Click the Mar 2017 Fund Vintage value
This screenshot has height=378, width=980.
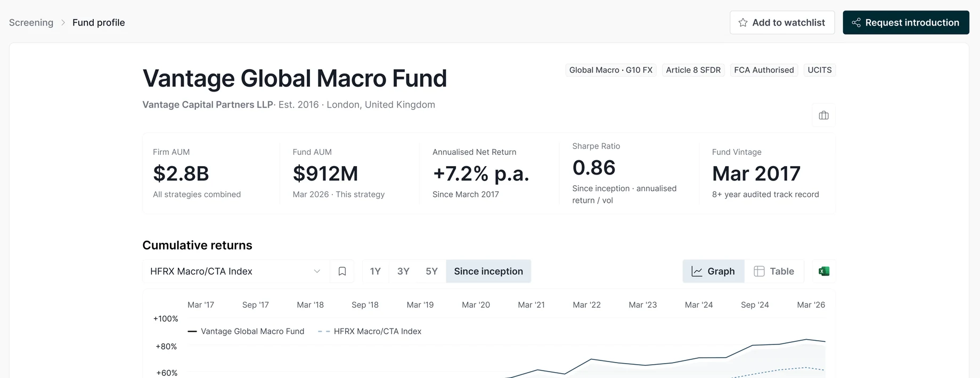pyautogui.click(x=756, y=174)
